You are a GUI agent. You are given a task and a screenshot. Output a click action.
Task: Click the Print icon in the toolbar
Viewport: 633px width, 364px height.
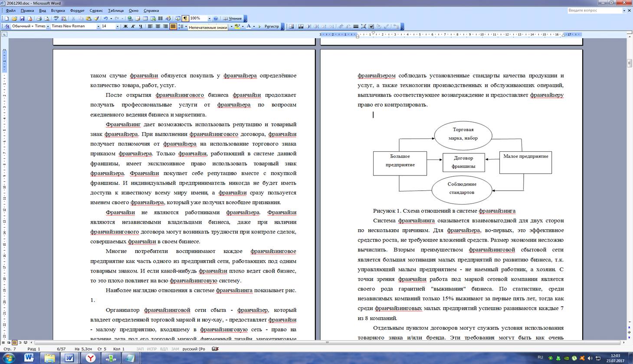[x=39, y=19]
